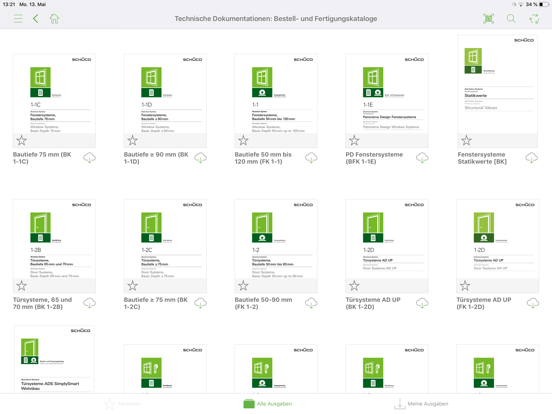552x414 pixels.
Task: Star the 1-1 Fenstersysteme catalog
Action: point(243,140)
